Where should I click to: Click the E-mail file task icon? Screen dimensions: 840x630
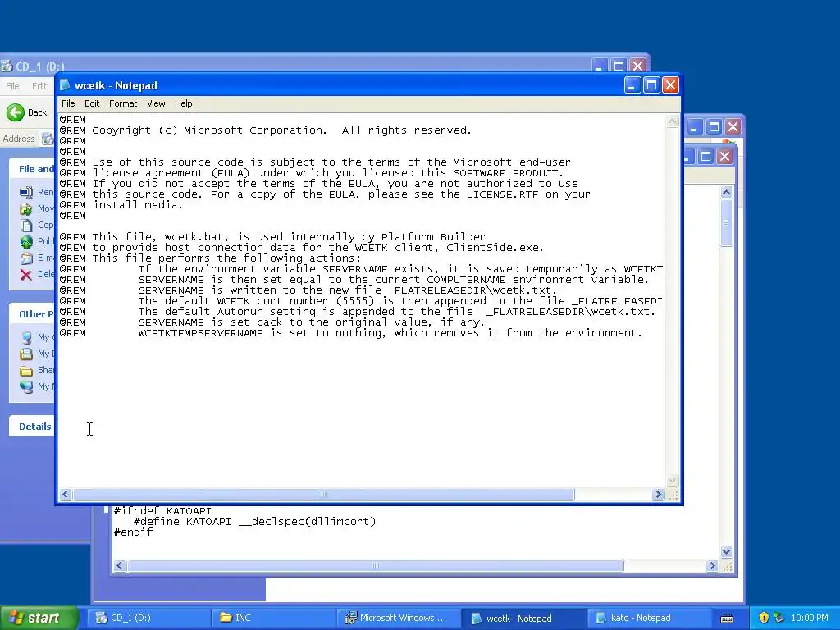(x=26, y=258)
